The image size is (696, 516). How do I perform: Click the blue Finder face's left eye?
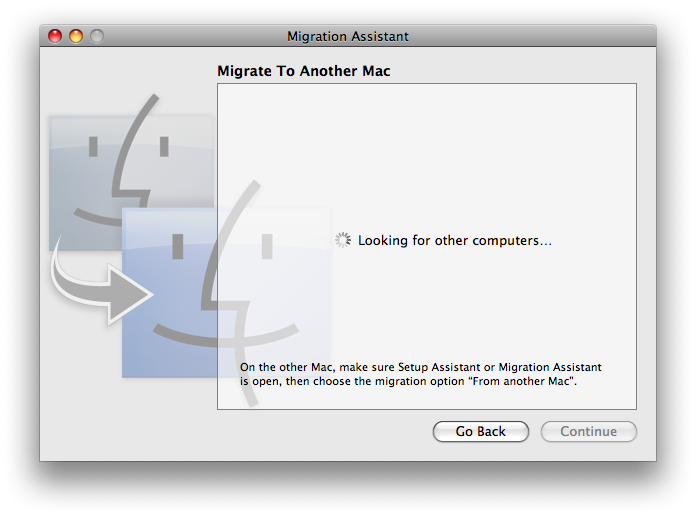[x=178, y=246]
